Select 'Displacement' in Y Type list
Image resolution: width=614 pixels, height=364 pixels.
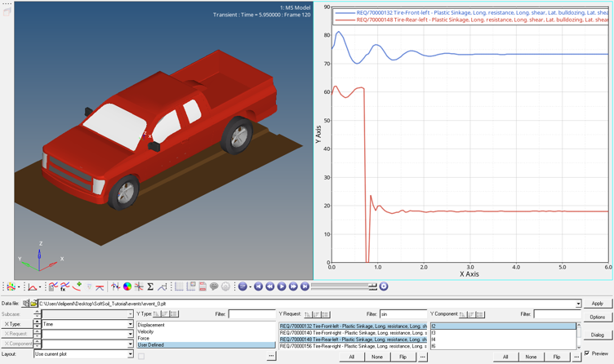pyautogui.click(x=151, y=325)
